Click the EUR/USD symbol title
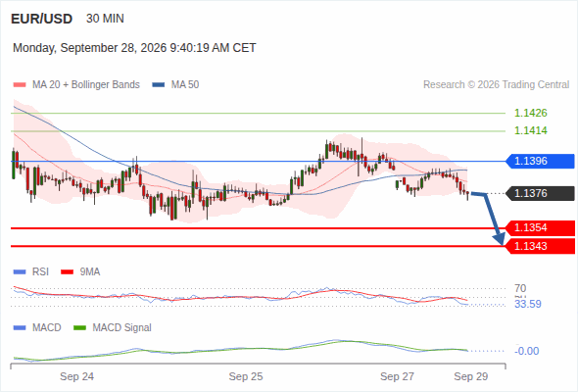The width and height of the screenshot is (578, 392). click(x=42, y=19)
